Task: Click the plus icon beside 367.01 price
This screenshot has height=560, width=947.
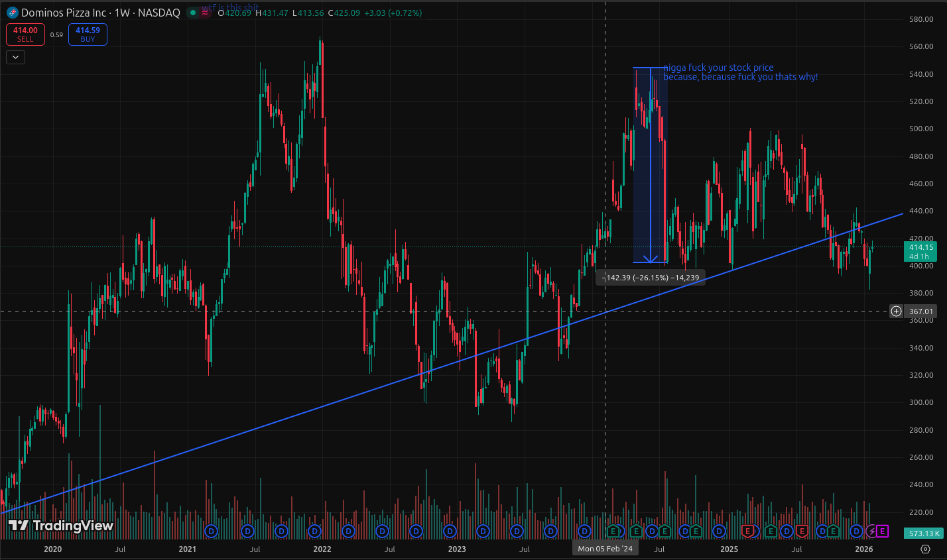Action: point(896,311)
